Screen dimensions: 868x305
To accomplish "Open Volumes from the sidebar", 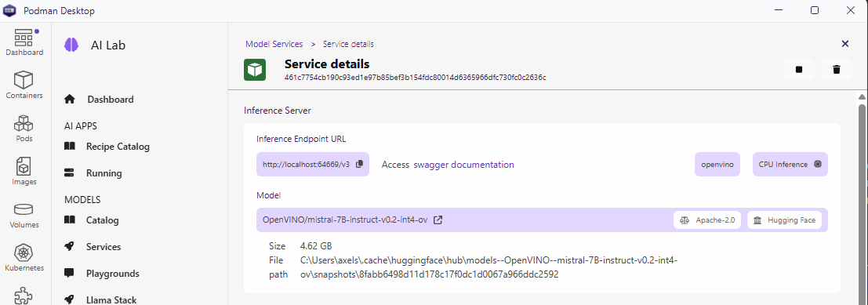I will tap(24, 214).
